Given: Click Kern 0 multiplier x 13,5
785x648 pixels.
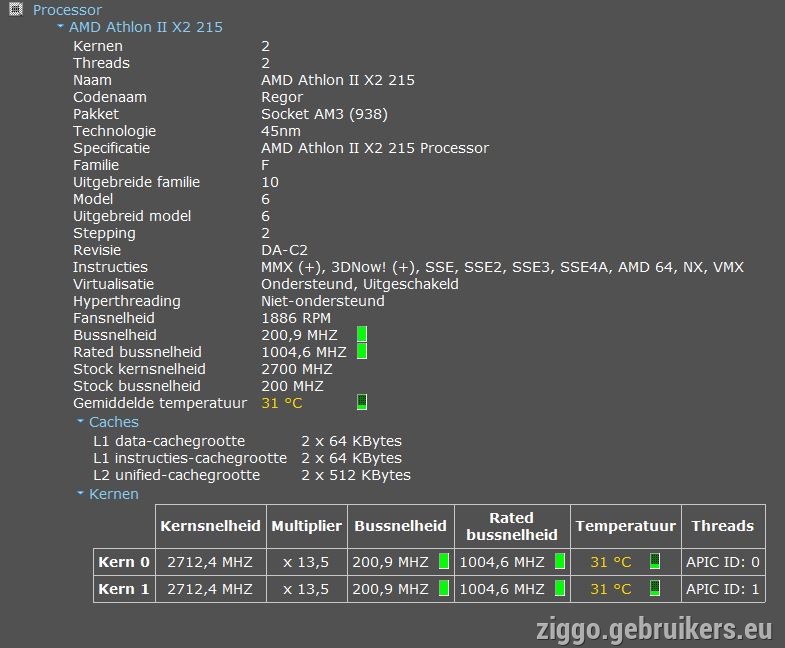Looking at the screenshot, I should coord(306,562).
